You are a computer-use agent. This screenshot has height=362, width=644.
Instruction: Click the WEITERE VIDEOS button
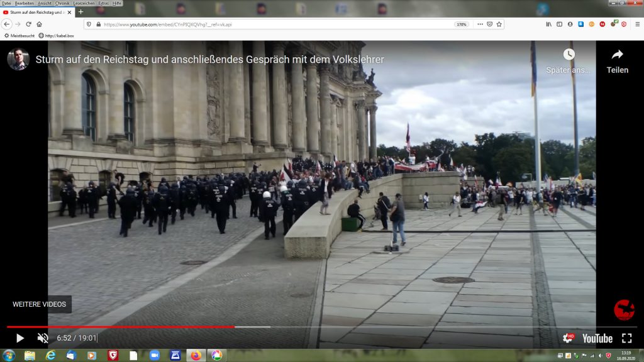[x=39, y=304]
